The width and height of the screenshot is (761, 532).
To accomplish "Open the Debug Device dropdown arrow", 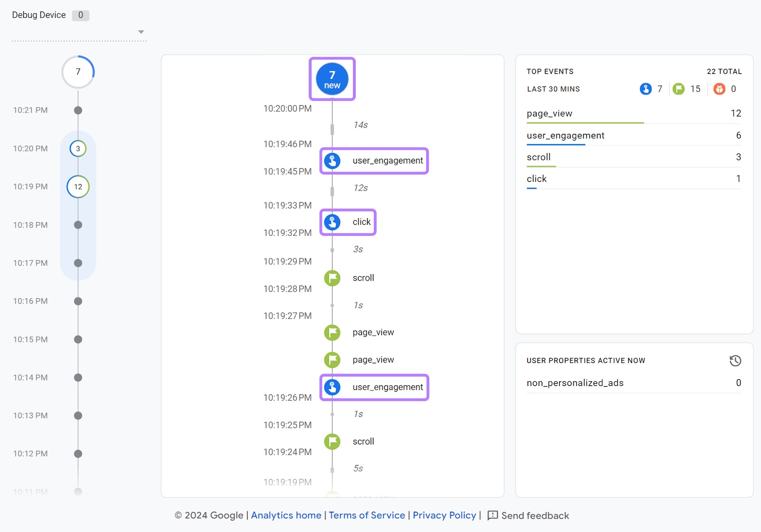I will (141, 31).
